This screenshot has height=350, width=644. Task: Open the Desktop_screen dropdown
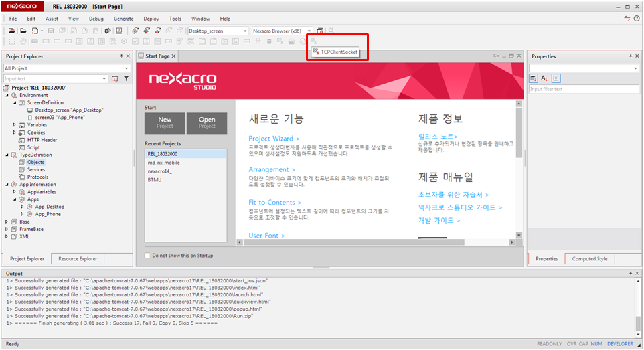245,31
